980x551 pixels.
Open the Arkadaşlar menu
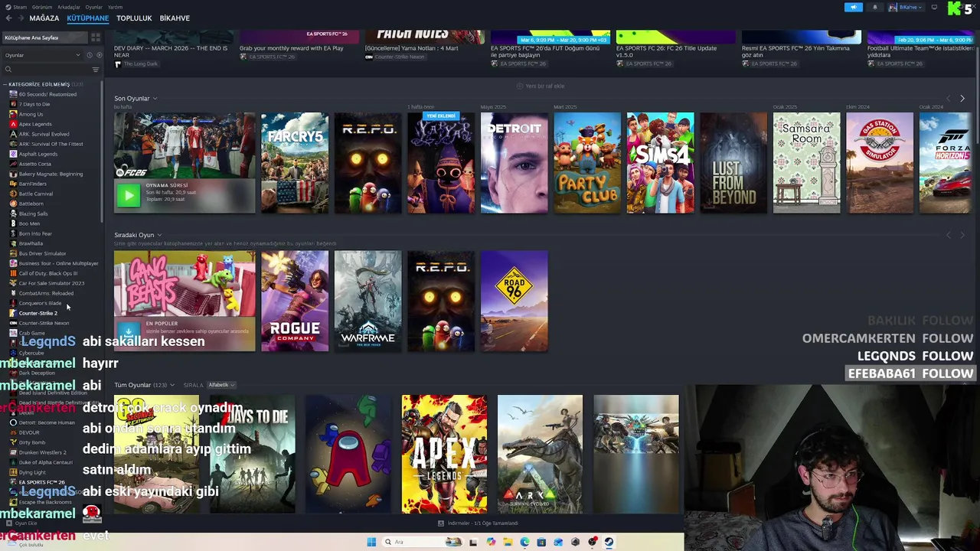(69, 7)
